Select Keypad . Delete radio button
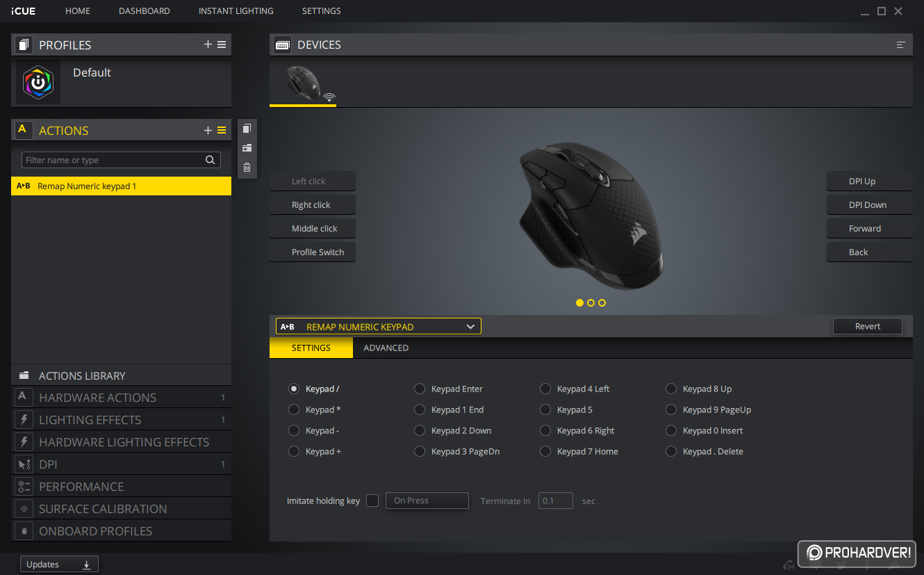The width and height of the screenshot is (924, 575). click(671, 451)
